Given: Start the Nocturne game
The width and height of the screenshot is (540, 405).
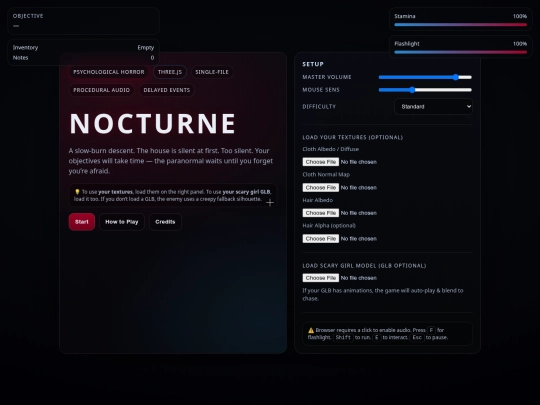Looking at the screenshot, I should point(82,222).
